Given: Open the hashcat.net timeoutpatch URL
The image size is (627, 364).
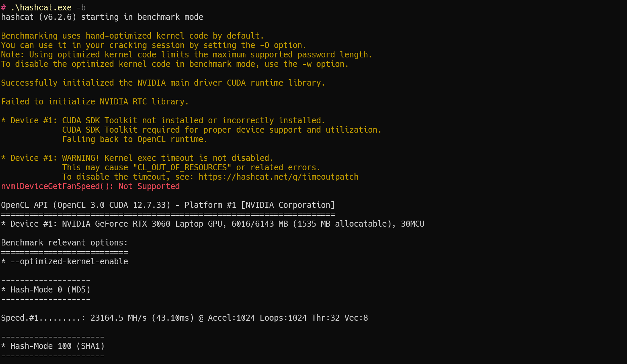Looking at the screenshot, I should [x=278, y=177].
